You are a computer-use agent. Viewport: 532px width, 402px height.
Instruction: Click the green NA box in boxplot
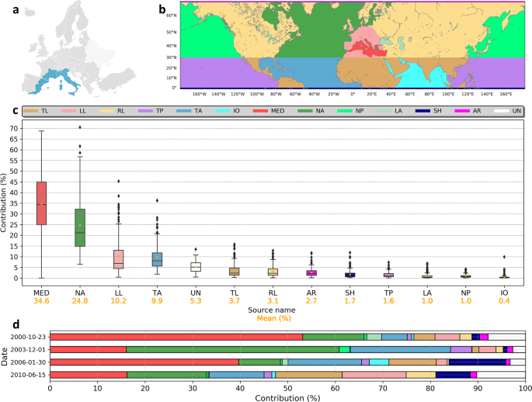[80, 227]
